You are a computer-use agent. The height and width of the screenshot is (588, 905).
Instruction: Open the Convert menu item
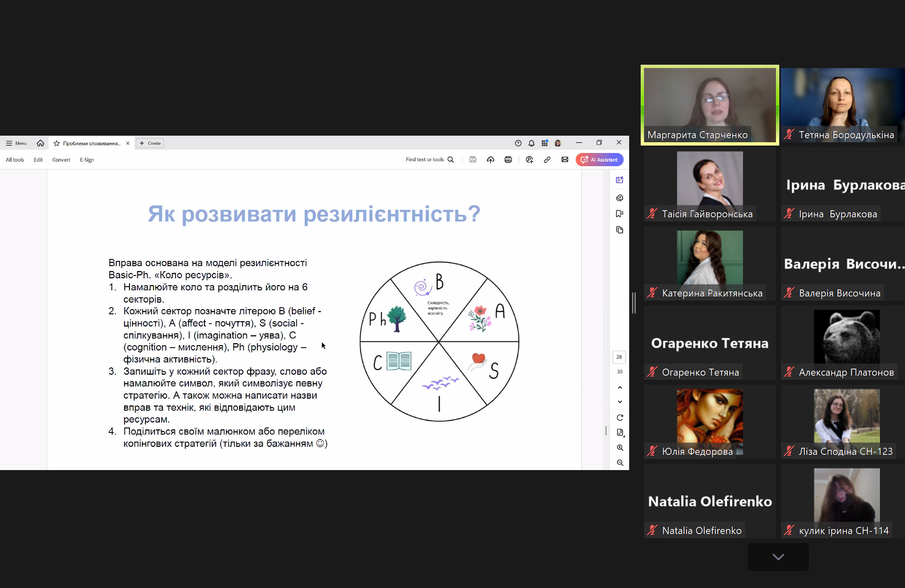tap(61, 160)
